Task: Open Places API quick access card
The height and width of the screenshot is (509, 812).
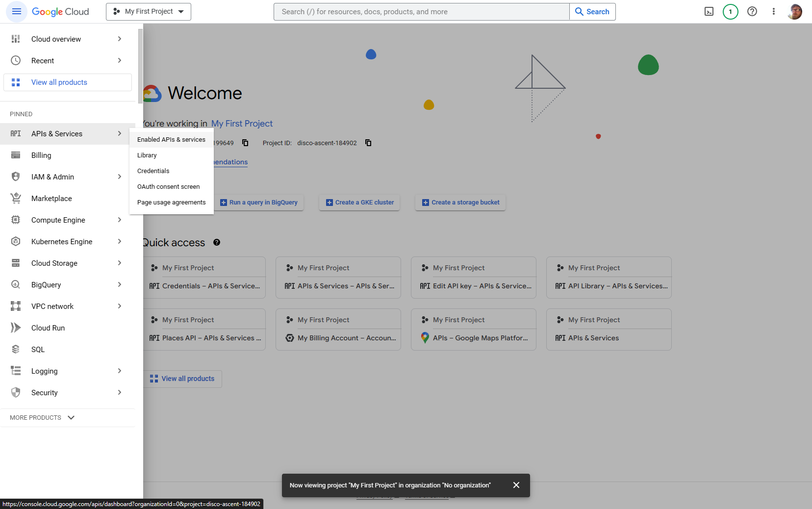Action: (x=204, y=330)
